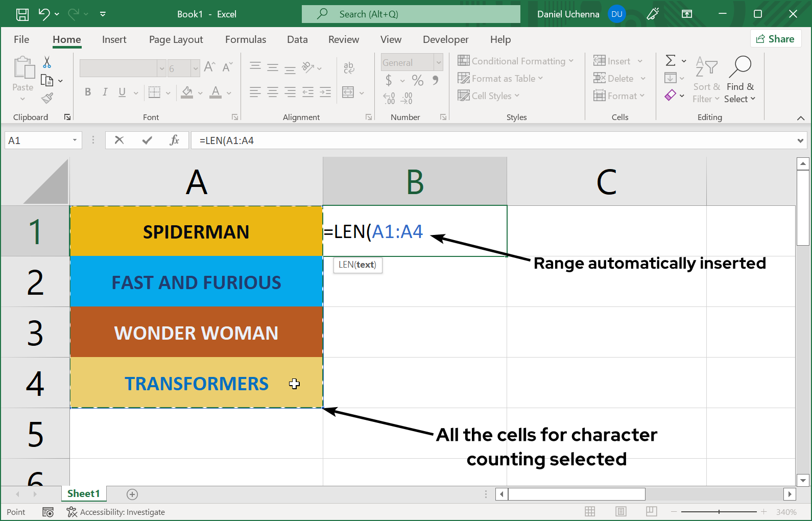Click the Orientation text icon
Viewport: 812px width, 521px height.
click(308, 67)
